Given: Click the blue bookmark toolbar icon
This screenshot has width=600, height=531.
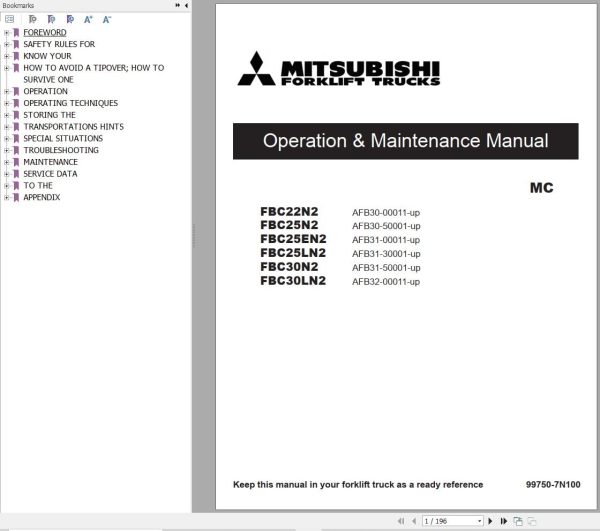Looking at the screenshot, I should [x=70, y=19].
